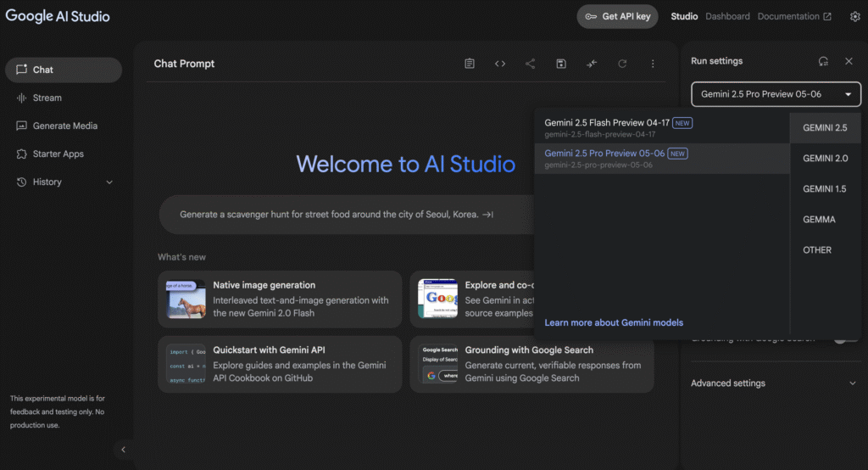Click the Get API key button
This screenshot has width=868, height=470.
point(617,16)
